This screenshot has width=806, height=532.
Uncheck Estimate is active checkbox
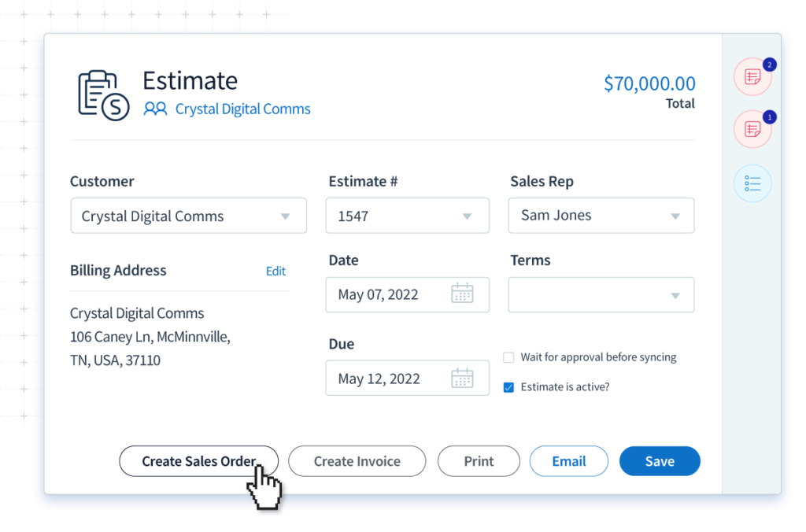(x=508, y=387)
